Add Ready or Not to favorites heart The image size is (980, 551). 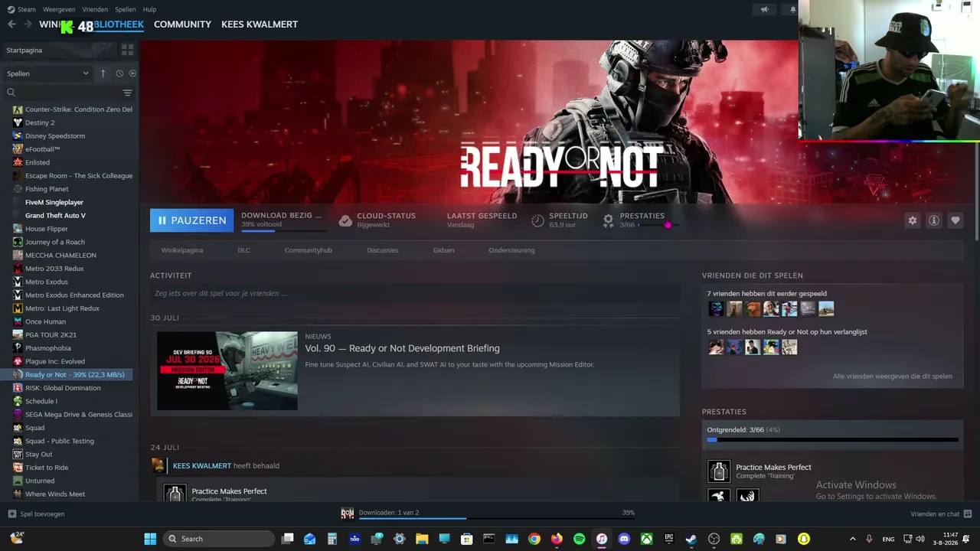coord(955,220)
